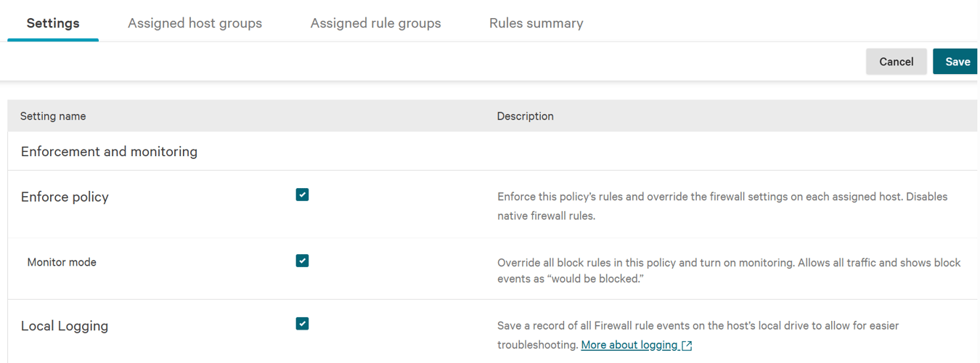Screen dimensions: 980x363
Task: Click the Cancel button
Action: pos(896,62)
